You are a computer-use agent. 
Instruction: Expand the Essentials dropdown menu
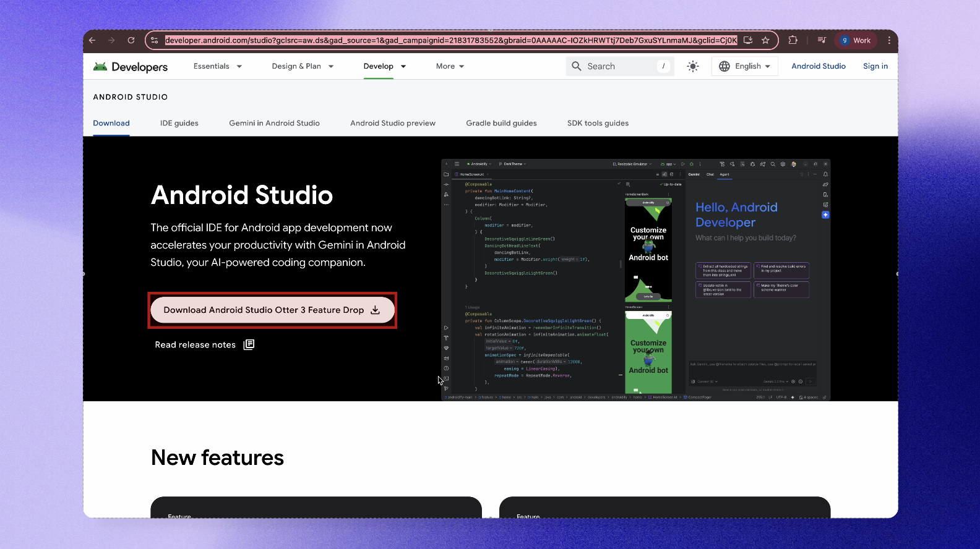[x=218, y=66]
